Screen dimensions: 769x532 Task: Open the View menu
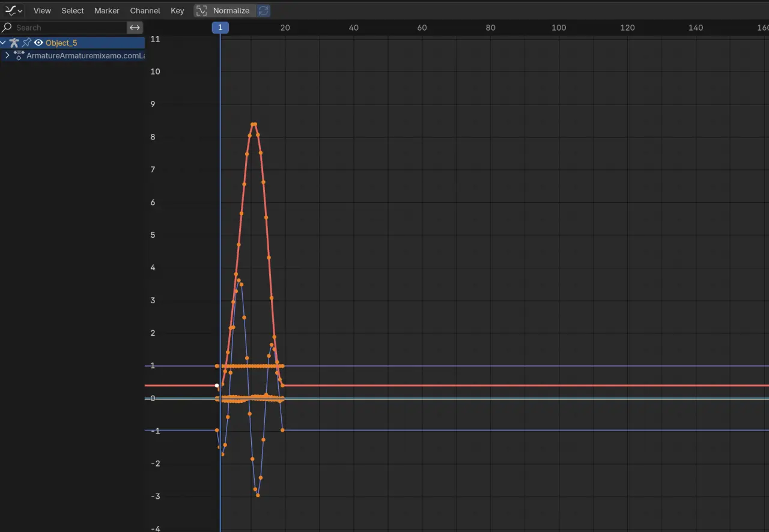(x=42, y=11)
